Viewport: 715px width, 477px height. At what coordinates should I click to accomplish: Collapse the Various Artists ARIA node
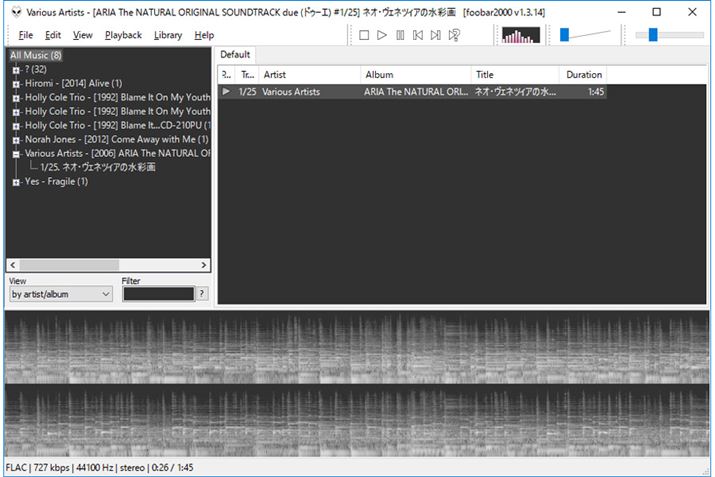point(16,154)
